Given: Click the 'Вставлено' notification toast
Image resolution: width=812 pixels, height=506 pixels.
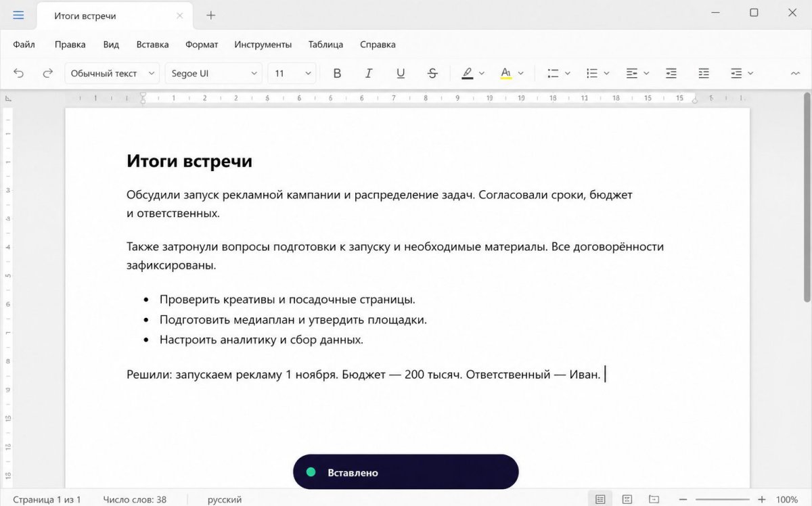Looking at the screenshot, I should (x=405, y=472).
